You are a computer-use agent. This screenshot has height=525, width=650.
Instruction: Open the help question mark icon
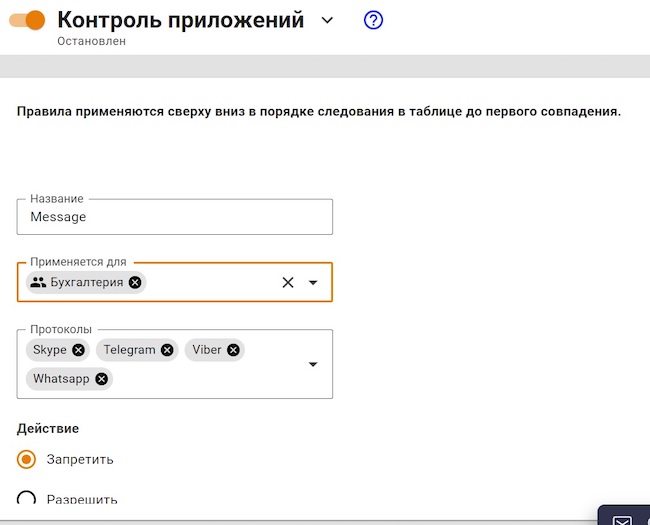(374, 20)
